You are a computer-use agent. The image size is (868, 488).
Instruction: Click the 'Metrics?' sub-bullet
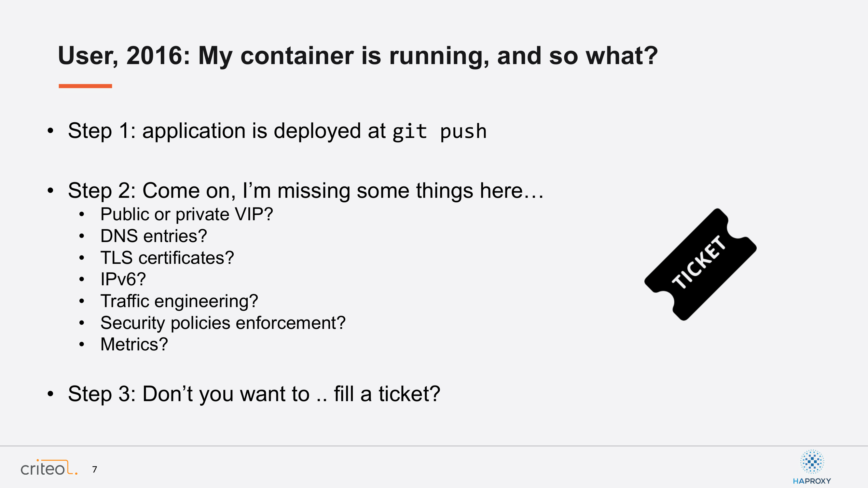[134, 344]
